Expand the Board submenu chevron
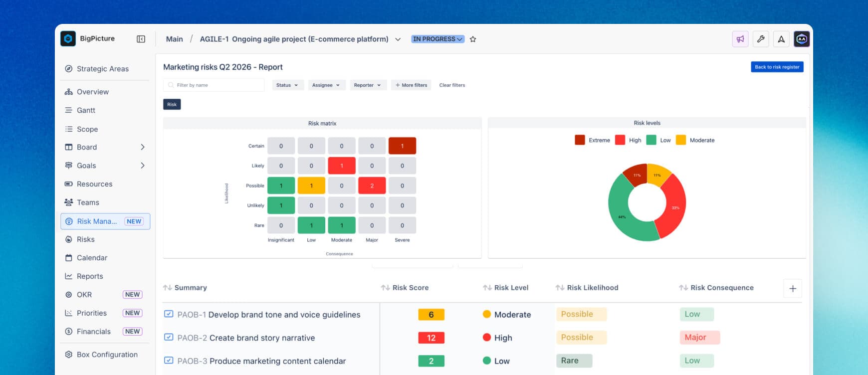This screenshot has width=868, height=375. pyautogui.click(x=143, y=147)
